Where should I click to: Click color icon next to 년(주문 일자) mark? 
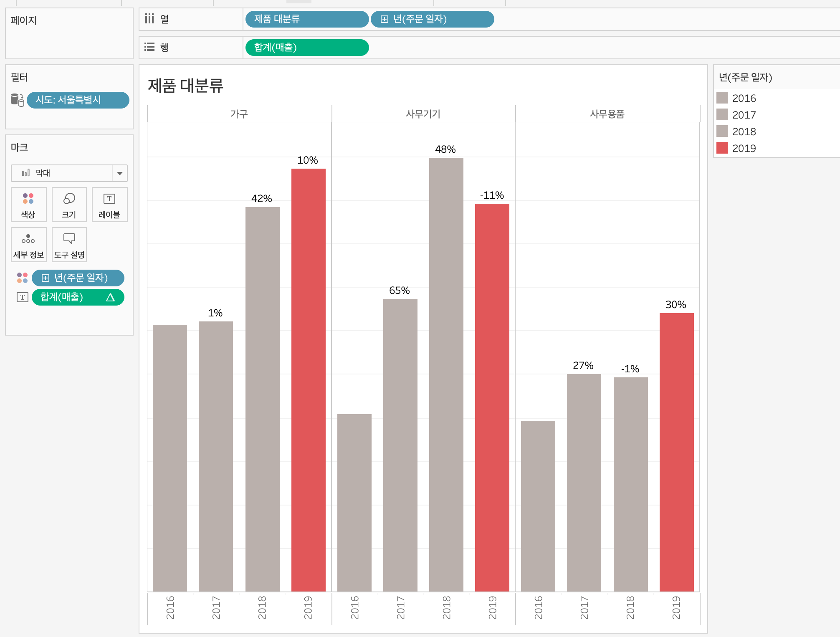coord(22,278)
